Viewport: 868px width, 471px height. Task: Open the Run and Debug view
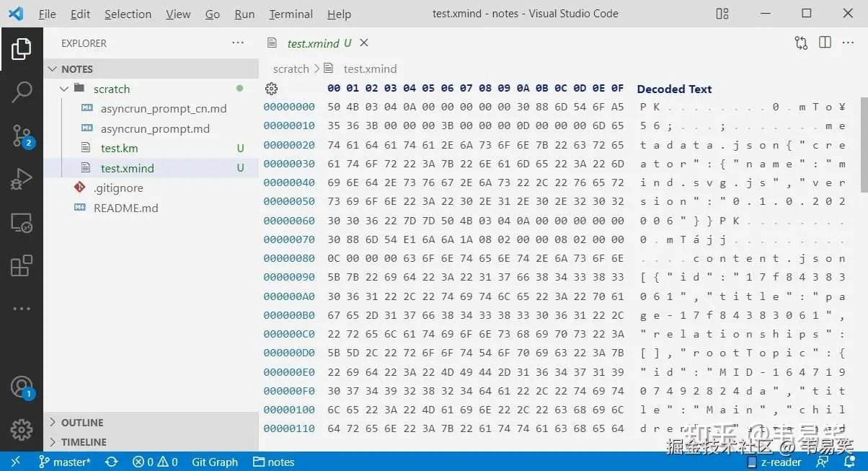22,179
